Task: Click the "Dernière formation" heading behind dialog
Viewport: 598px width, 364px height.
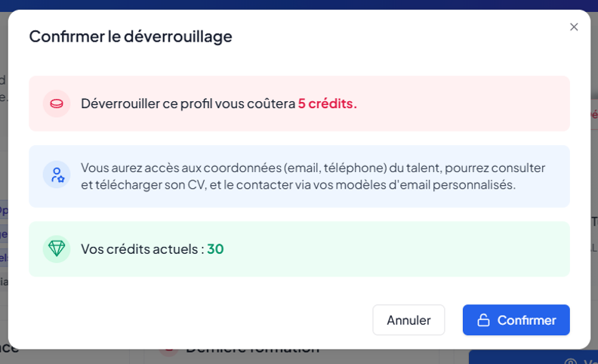Action: point(252,352)
